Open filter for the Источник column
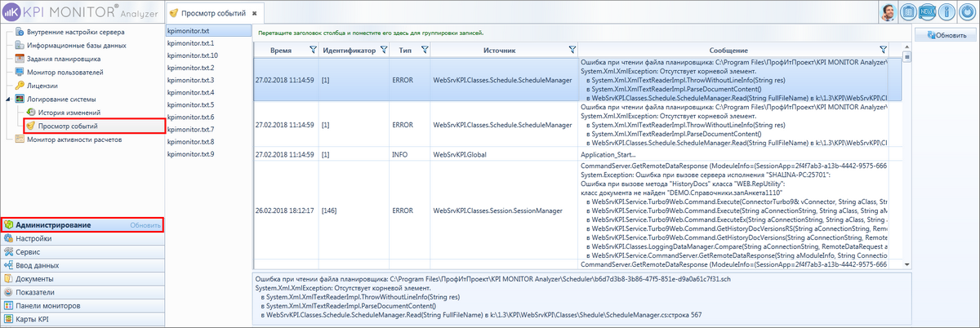Image resolution: width=980 pixels, height=328 pixels. [x=572, y=50]
